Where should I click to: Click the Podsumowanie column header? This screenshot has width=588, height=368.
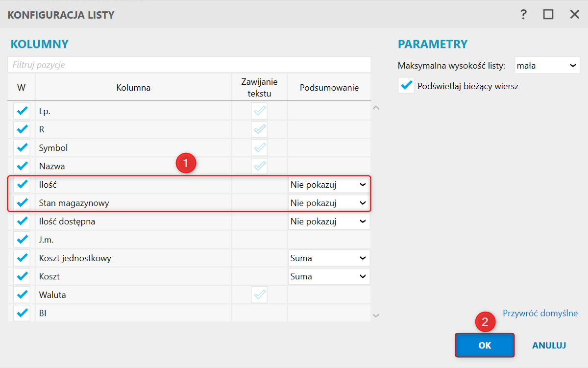point(329,88)
